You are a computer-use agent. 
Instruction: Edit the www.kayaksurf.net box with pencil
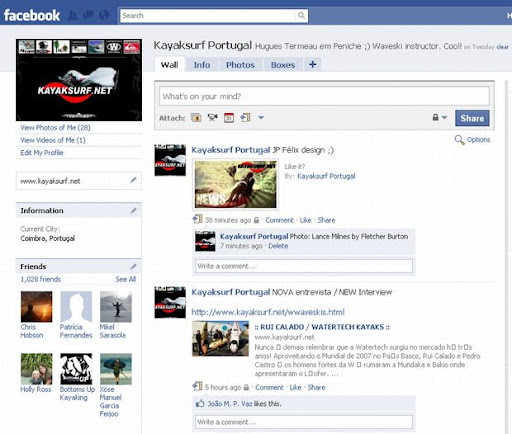[x=133, y=180]
